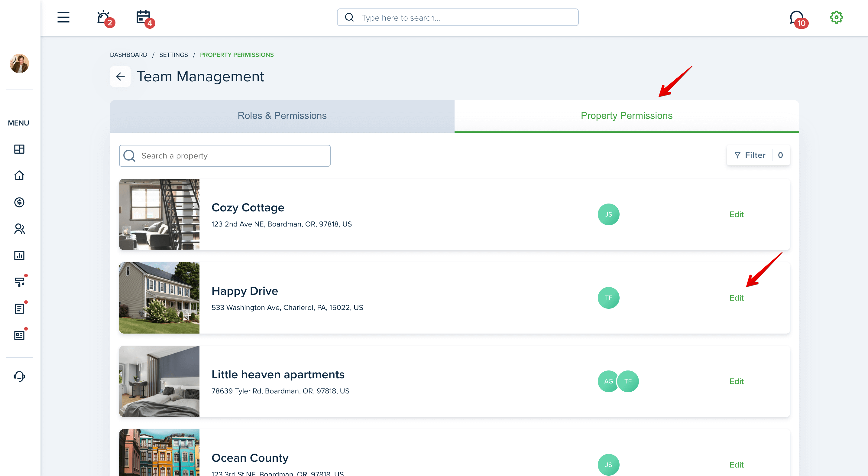Open the Ocean County colorful houses thumbnail
Screen dimensions: 868x476
coord(159,452)
